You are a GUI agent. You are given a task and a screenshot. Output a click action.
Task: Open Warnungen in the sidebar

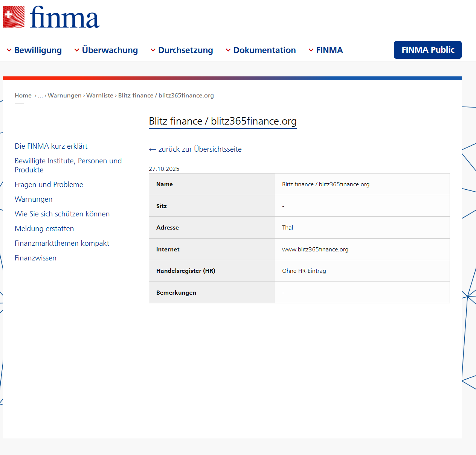click(x=34, y=199)
